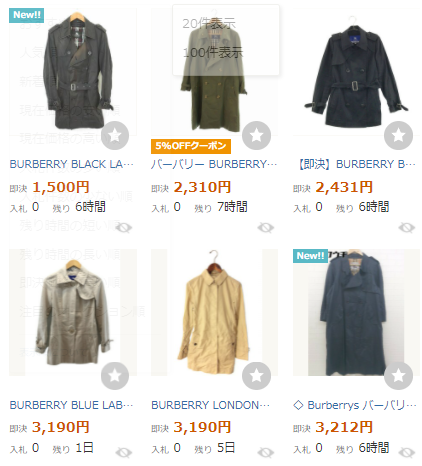Hide the Burberry London 3,190円 listing
Image resolution: width=422 pixels, height=466 pixels.
click(266, 453)
